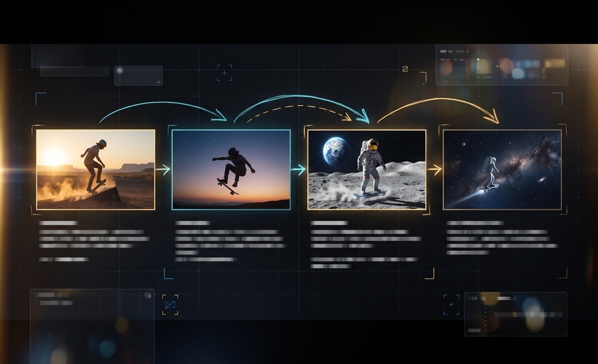Select the desert skateboarder sunset thumbnail

(96, 170)
